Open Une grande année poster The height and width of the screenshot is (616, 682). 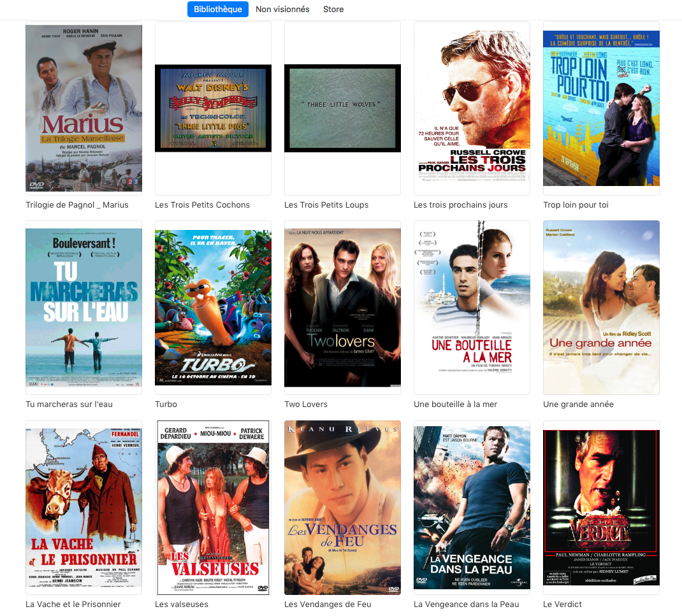pos(601,308)
